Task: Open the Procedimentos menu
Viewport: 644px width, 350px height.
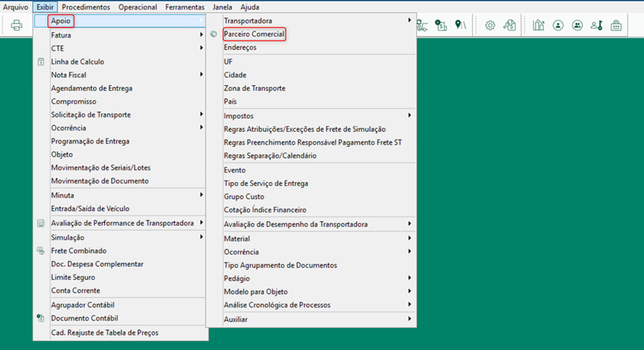Action: pyautogui.click(x=86, y=7)
